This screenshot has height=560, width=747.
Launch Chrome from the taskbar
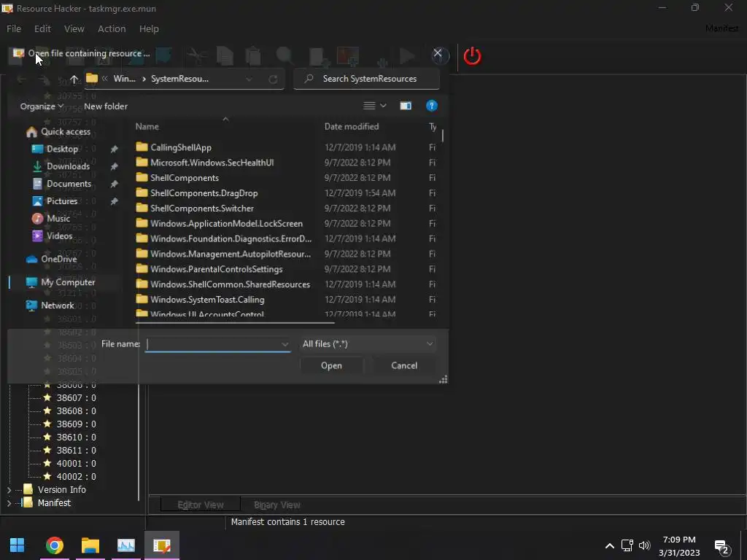[54, 545]
